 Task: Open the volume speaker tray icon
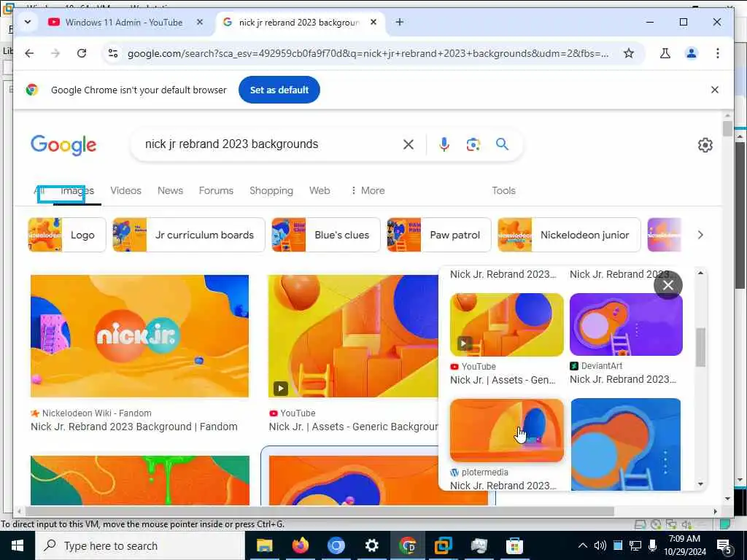[x=600, y=545]
